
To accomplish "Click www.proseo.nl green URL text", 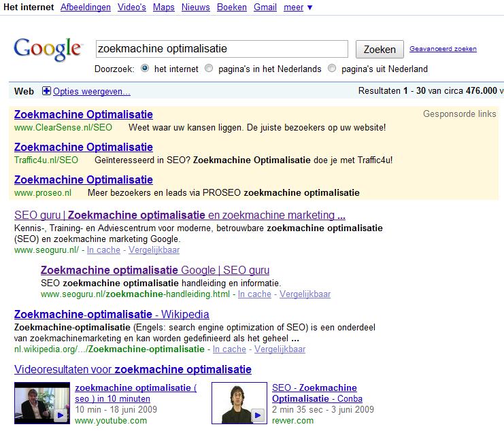I will (43, 192).
